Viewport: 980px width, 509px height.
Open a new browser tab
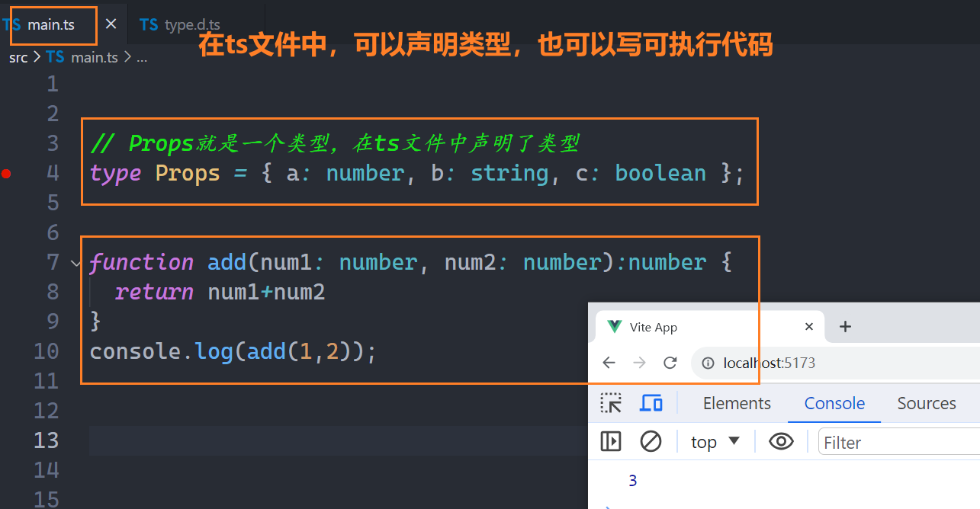point(844,327)
